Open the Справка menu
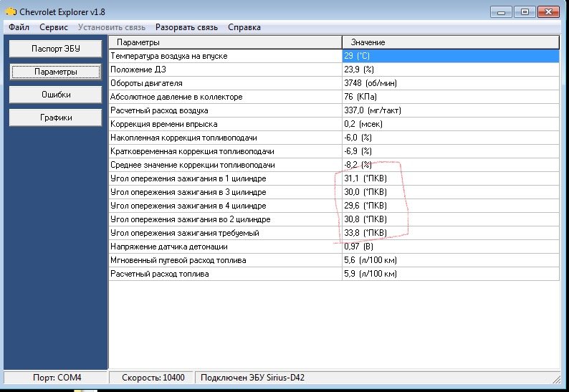The height and width of the screenshot is (392, 569). click(244, 27)
